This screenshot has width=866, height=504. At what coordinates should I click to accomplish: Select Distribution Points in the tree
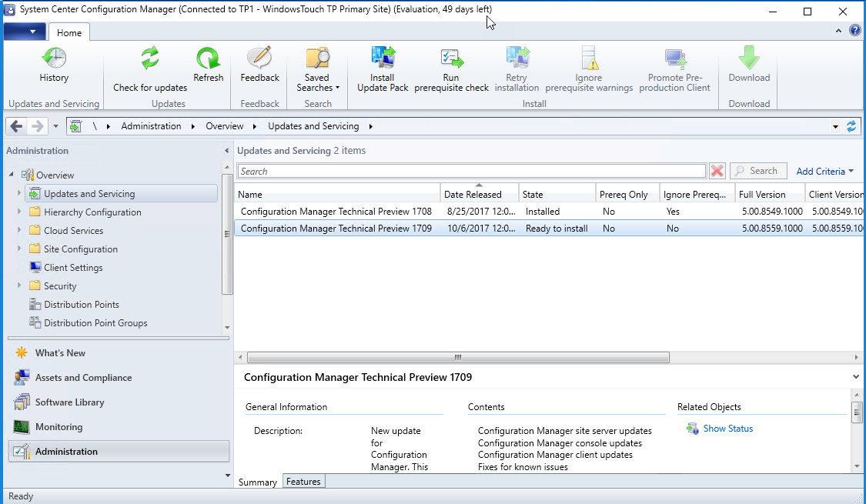click(x=81, y=304)
